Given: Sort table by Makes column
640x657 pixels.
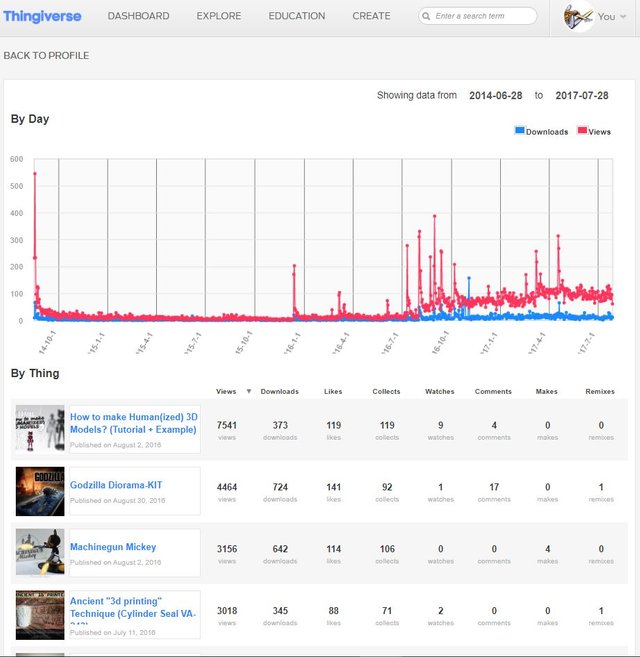Looking at the screenshot, I should click(x=547, y=391).
